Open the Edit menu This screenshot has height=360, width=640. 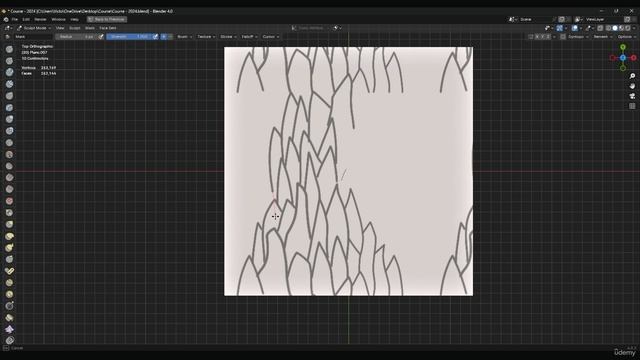pos(26,19)
